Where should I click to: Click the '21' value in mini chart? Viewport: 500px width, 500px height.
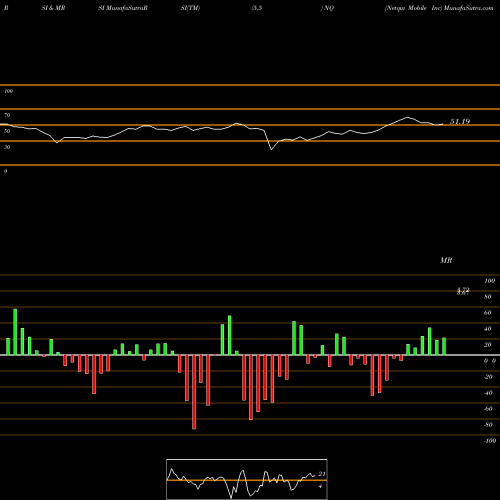coord(322,474)
